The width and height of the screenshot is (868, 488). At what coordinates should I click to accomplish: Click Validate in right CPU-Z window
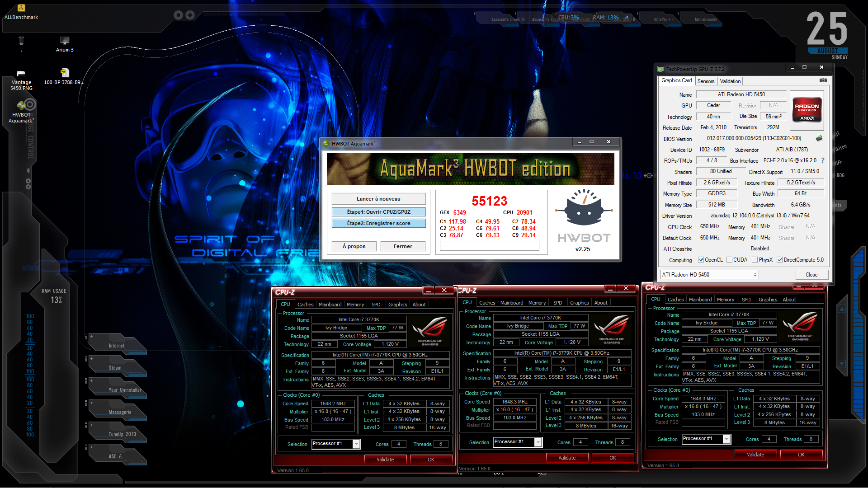pyautogui.click(x=755, y=455)
